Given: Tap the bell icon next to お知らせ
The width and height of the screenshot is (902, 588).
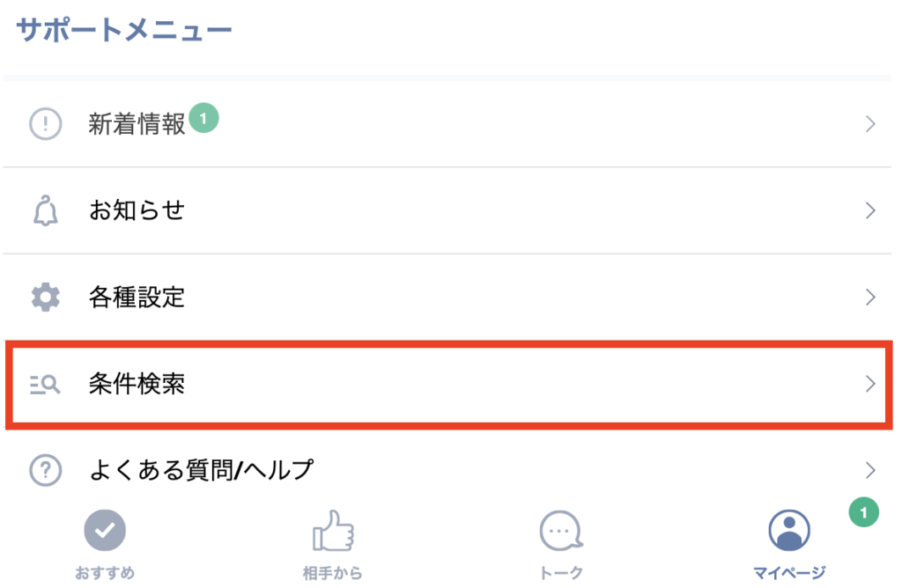Looking at the screenshot, I should pyautogui.click(x=46, y=210).
